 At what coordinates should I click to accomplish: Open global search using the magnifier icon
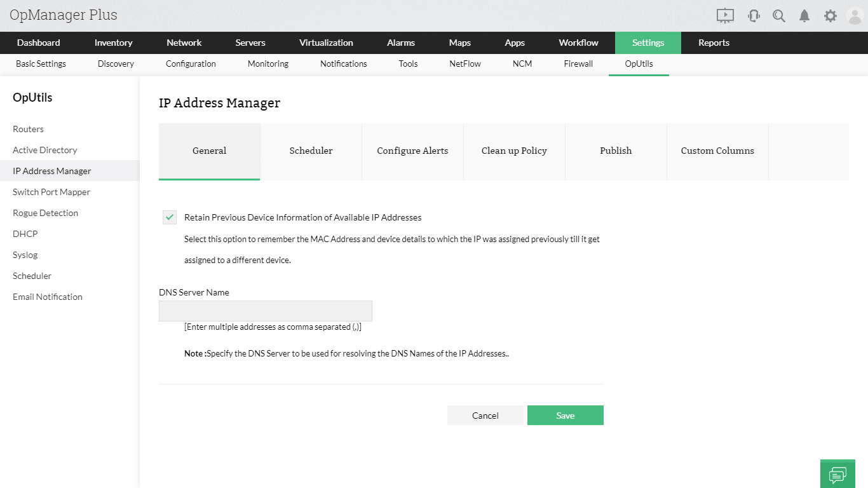click(x=779, y=15)
